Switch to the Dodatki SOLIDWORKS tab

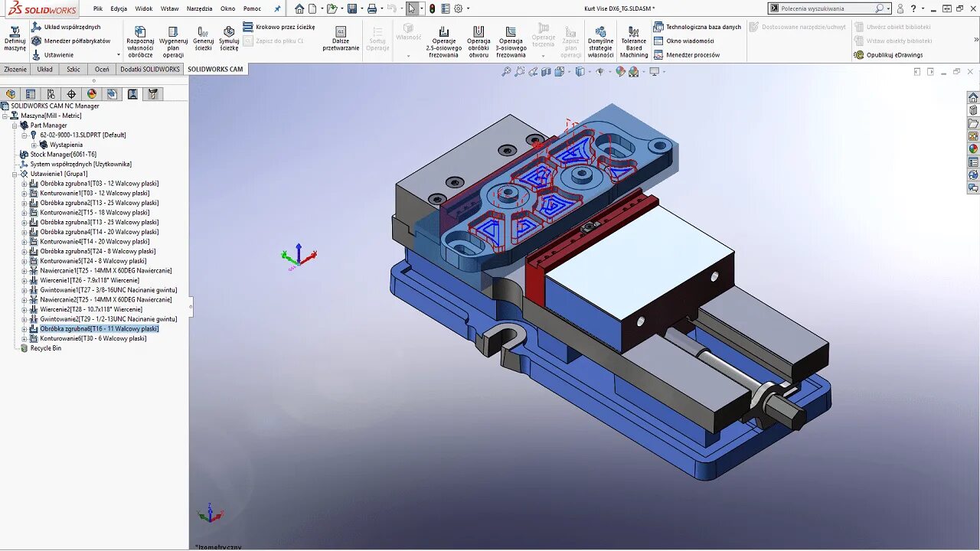click(x=150, y=68)
